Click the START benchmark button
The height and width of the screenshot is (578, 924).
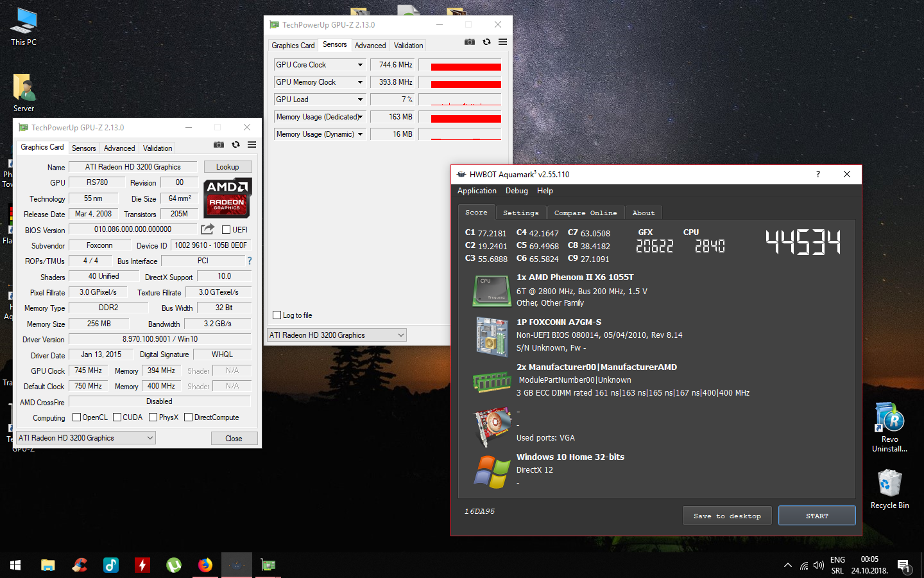click(817, 516)
